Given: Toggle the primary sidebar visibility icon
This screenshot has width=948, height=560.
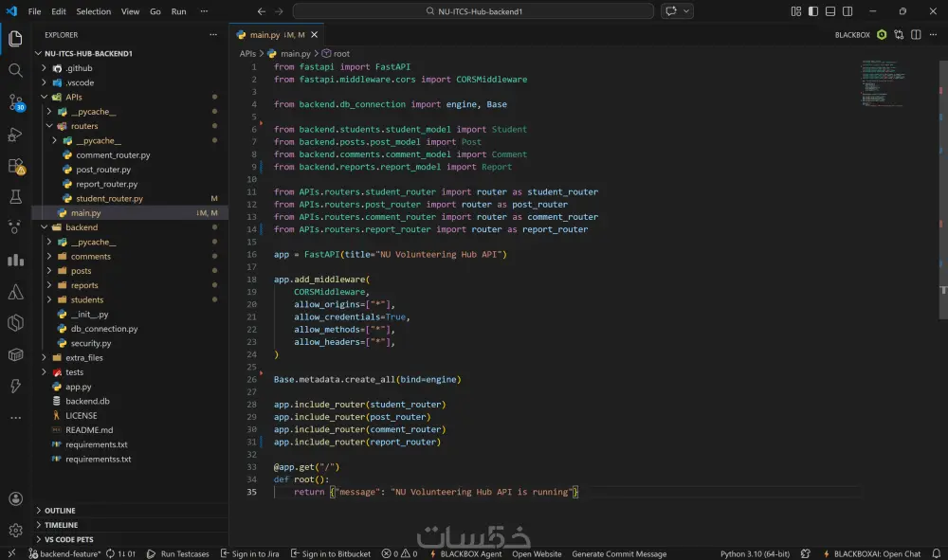Looking at the screenshot, I should (811, 11).
